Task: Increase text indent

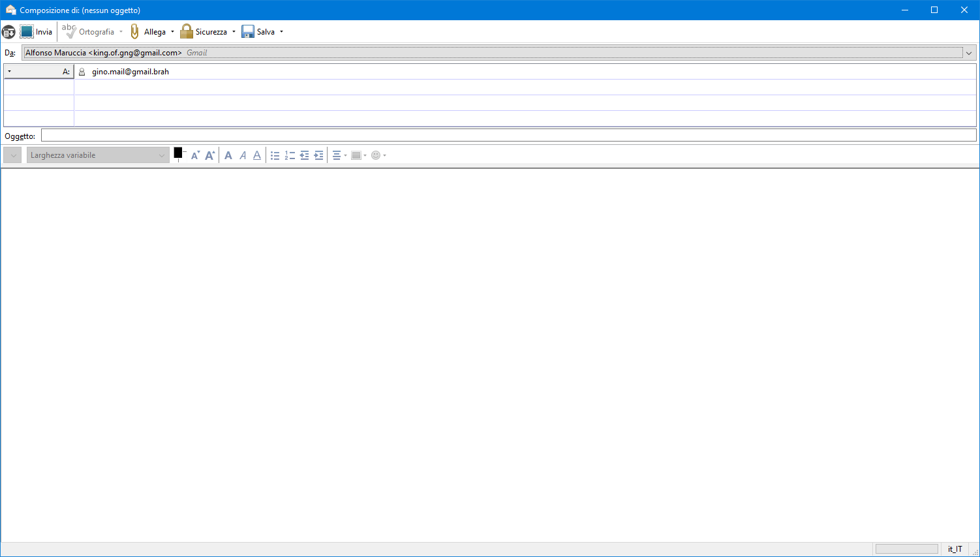Action: click(x=318, y=155)
